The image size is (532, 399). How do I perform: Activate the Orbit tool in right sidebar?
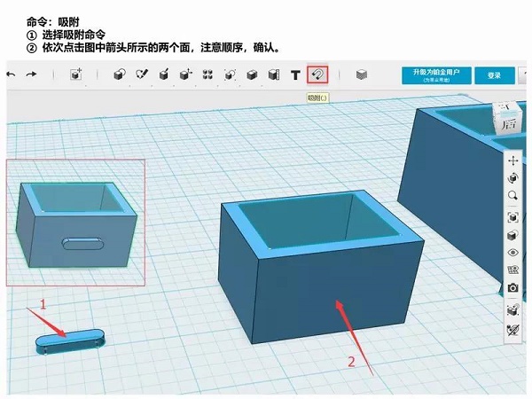click(x=512, y=178)
